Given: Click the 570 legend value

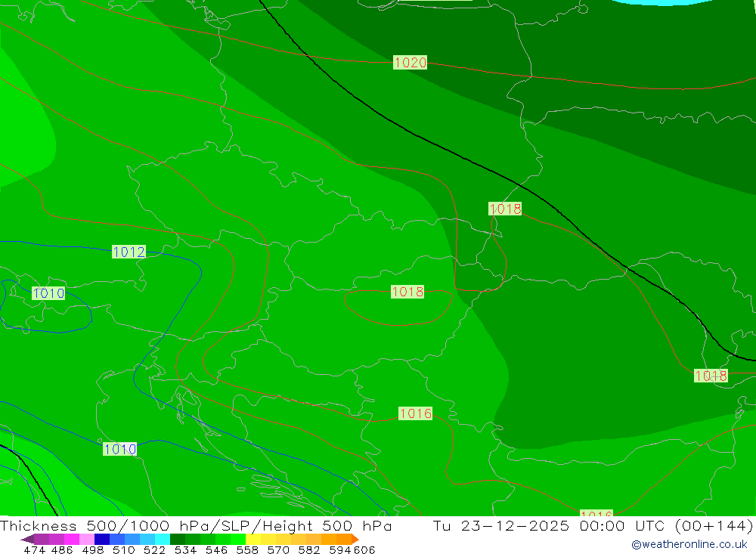Looking at the screenshot, I should pos(278,549).
